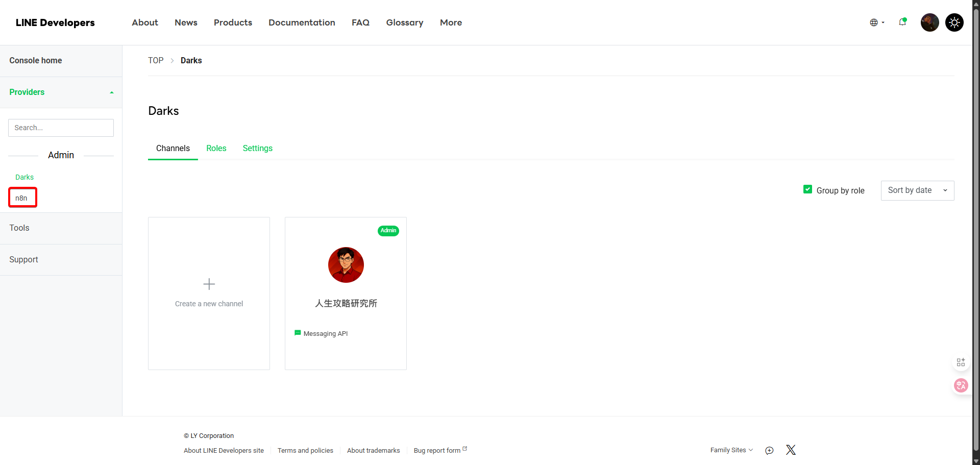Open the Documentation menu item
This screenshot has width=980, height=465.
tap(302, 22)
